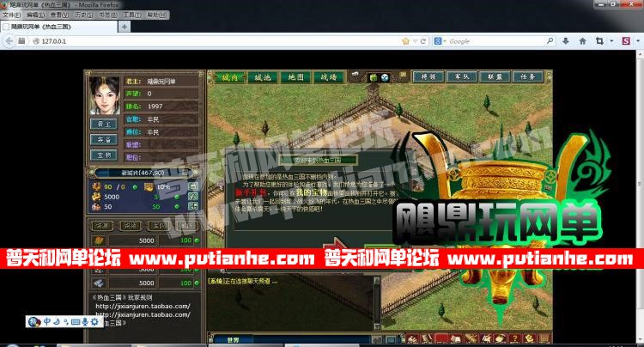Open dropdown arrow beside red S icon
The image size is (644, 347).
pyautogui.click(x=638, y=41)
